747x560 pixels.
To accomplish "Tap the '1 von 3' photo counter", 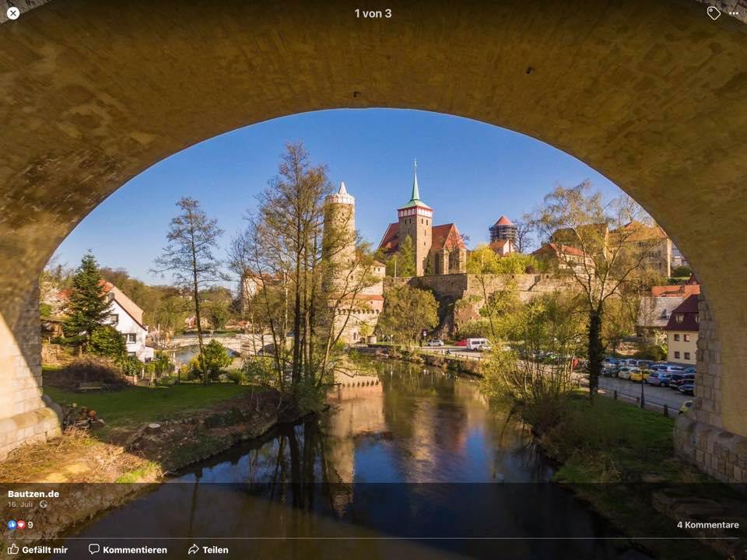I will (373, 13).
